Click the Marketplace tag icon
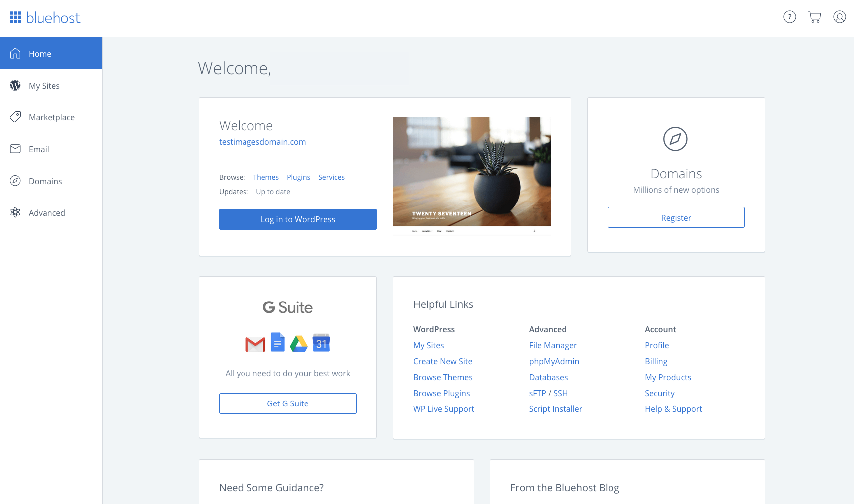Screen dimensions: 854x504 pos(15,117)
